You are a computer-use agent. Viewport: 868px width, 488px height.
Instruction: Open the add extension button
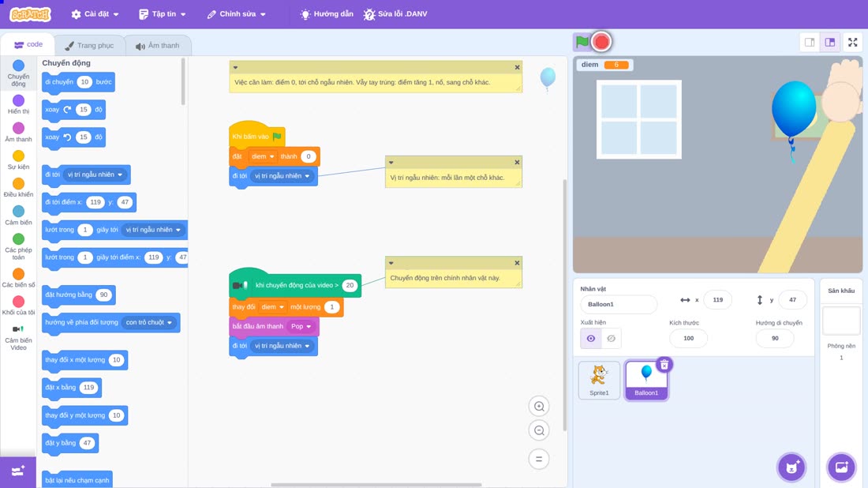click(x=17, y=471)
